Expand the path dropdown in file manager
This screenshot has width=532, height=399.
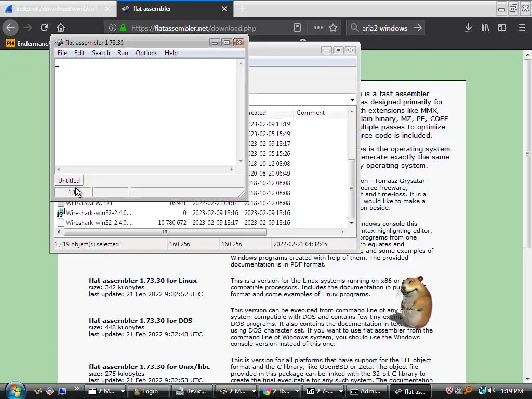coord(352,99)
